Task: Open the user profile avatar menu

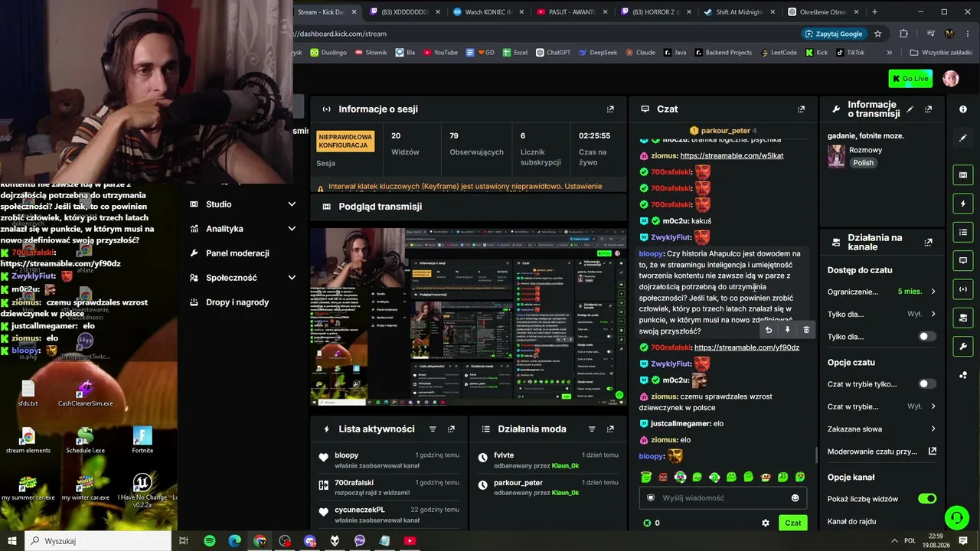Action: coord(951,79)
